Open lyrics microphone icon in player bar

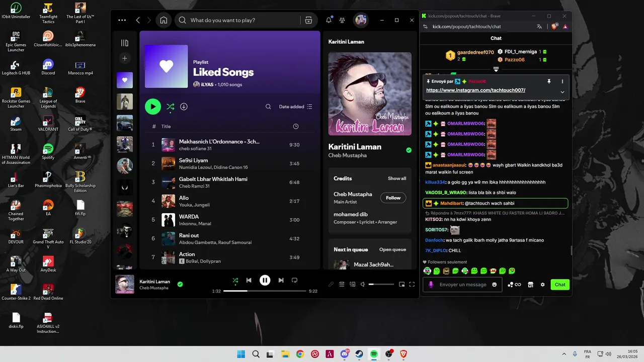pos(331,285)
